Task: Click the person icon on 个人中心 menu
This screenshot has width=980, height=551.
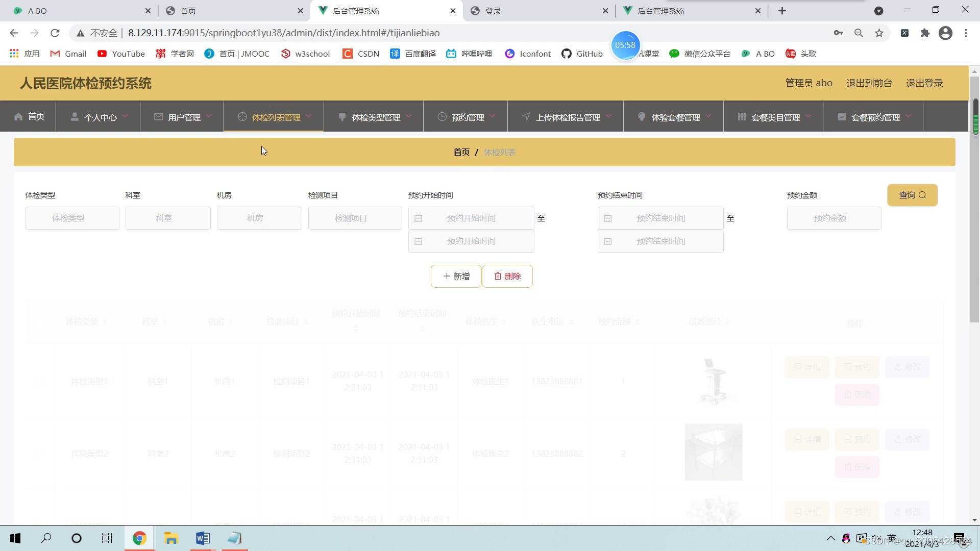Action: (74, 116)
